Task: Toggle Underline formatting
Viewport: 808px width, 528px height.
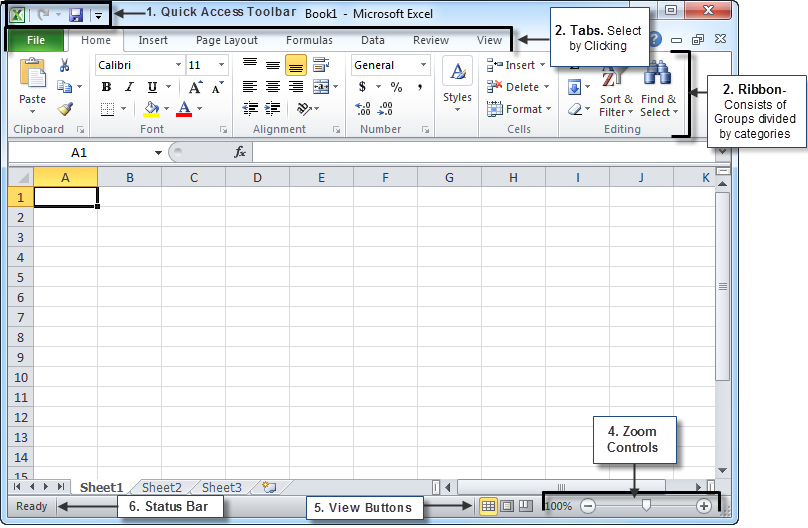Action: [x=152, y=87]
